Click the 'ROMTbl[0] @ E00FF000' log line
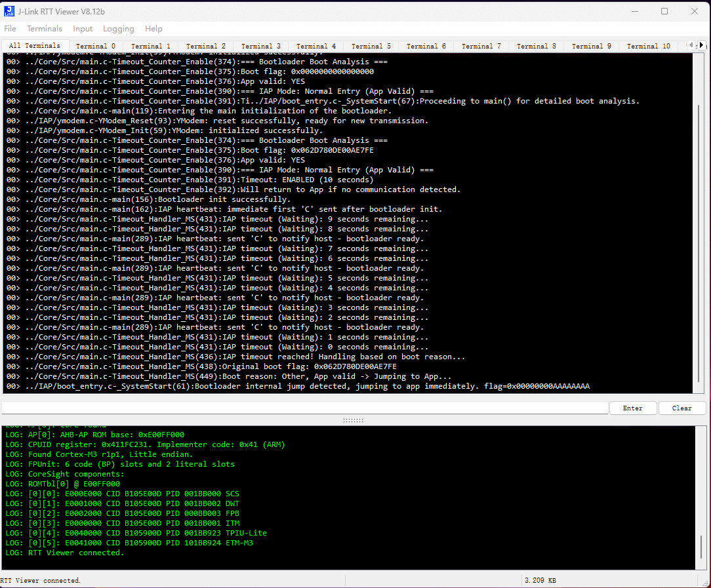711x588 pixels. [x=62, y=484]
